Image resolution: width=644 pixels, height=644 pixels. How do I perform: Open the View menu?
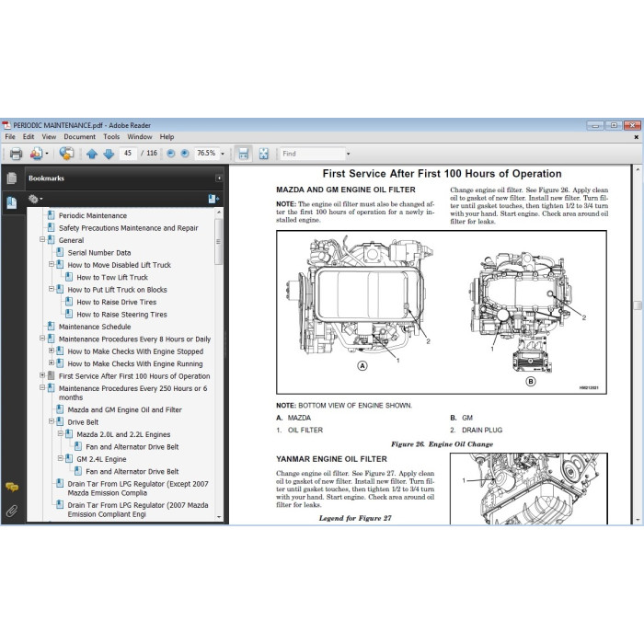pos(49,137)
